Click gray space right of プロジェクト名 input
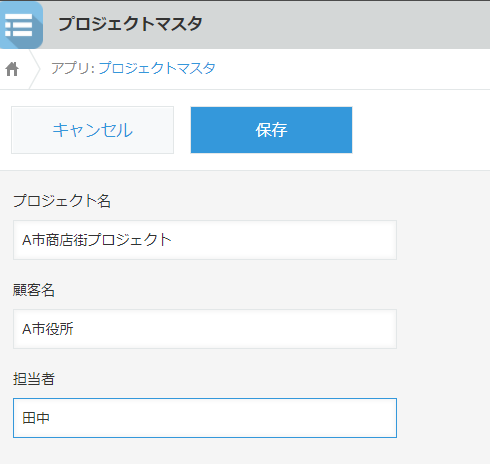The height and width of the screenshot is (464, 490). pos(443,240)
